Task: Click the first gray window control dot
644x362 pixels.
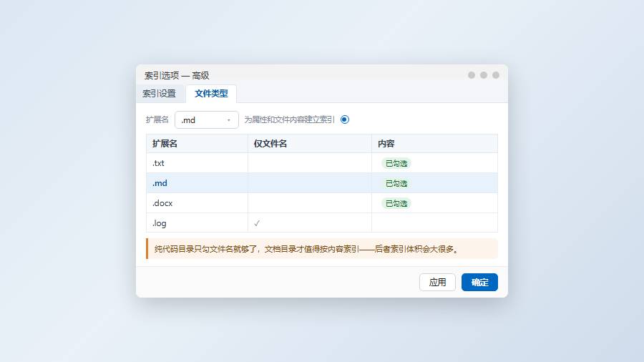Action: tap(472, 75)
